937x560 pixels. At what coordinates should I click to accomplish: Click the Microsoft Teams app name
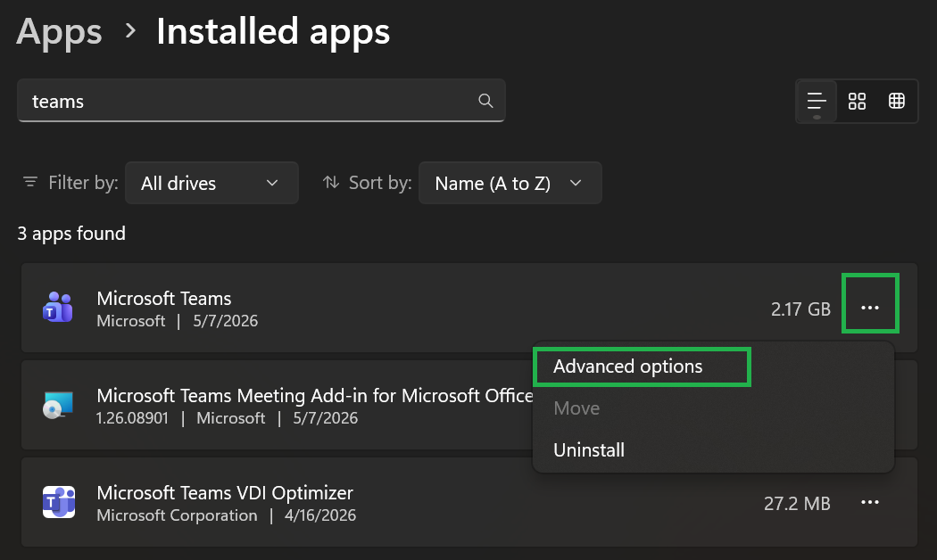point(163,299)
